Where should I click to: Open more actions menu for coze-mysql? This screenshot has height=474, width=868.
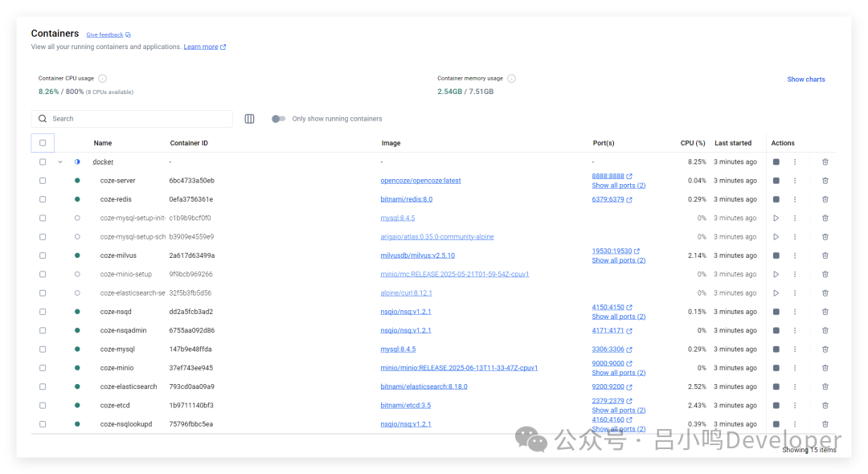795,349
